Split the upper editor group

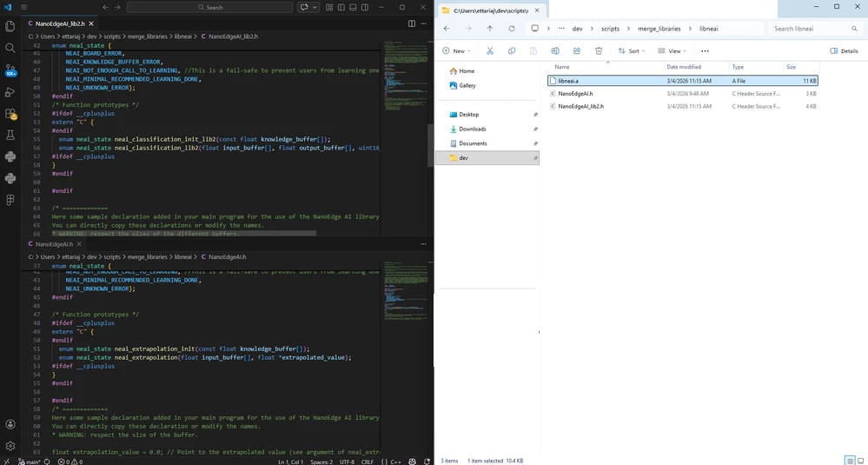click(x=411, y=23)
